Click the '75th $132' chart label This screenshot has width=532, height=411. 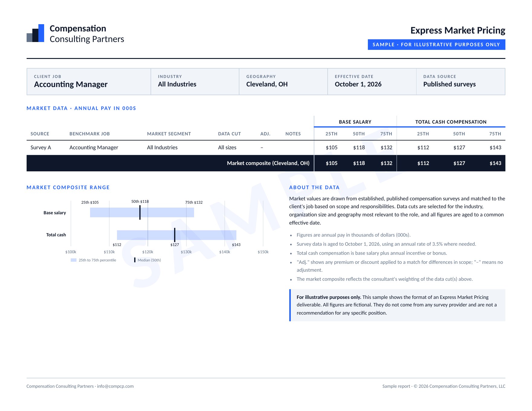(194, 202)
